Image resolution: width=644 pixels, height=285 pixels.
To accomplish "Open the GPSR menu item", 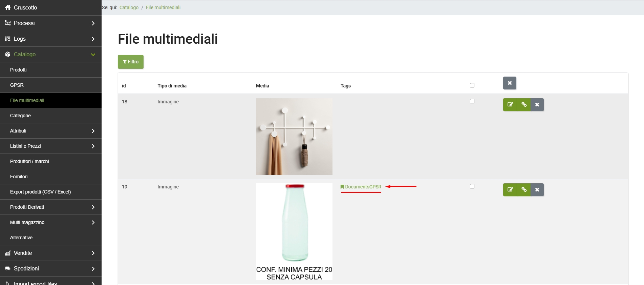I will (x=51, y=85).
